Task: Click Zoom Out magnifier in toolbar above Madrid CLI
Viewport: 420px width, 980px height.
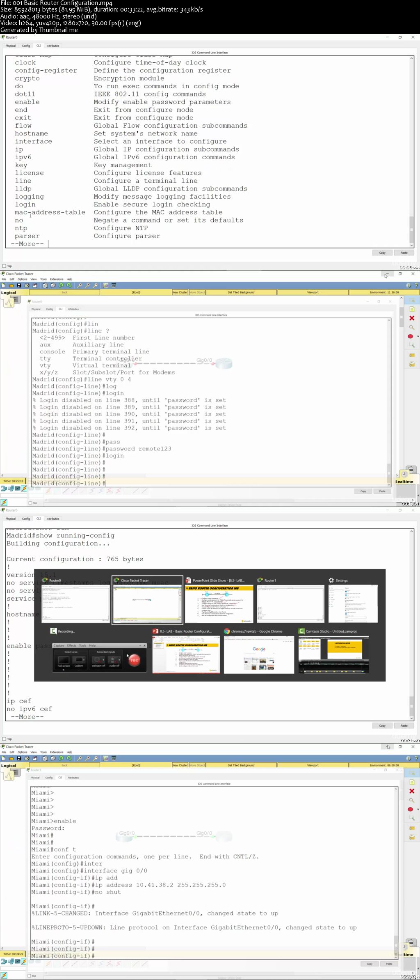Action: tap(95, 285)
